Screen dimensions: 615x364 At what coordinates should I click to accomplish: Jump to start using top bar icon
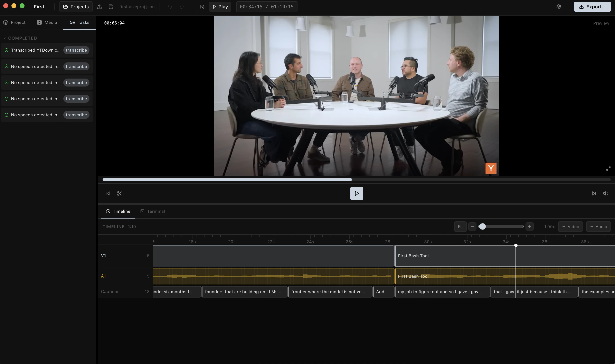(x=202, y=7)
